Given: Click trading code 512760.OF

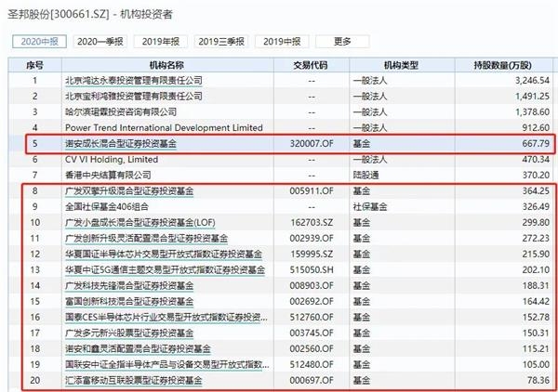Looking at the screenshot, I should tap(312, 317).
